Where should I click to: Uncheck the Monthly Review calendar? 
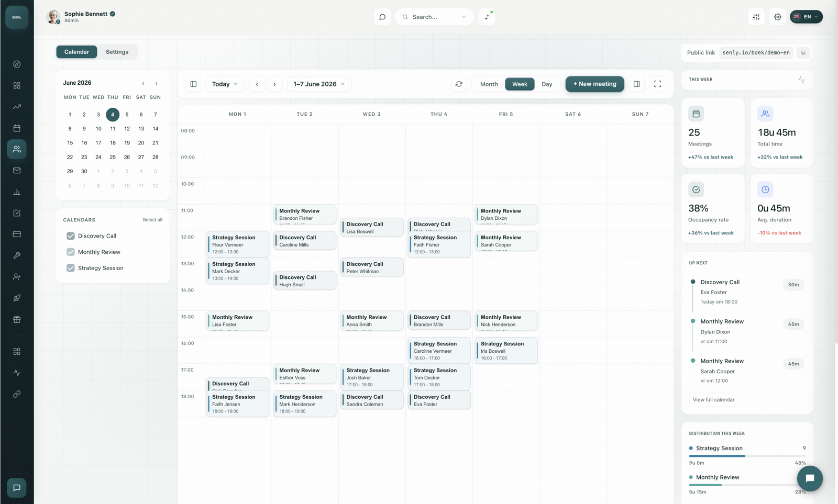[71, 252]
